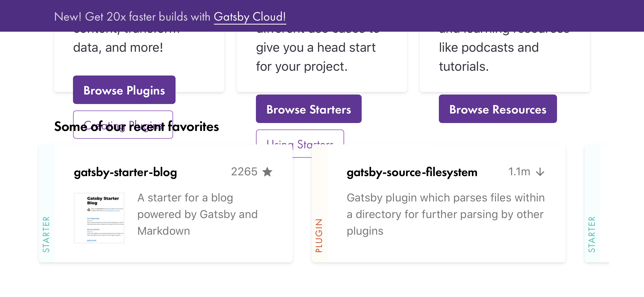Image resolution: width=644 pixels, height=297 pixels.
Task: Click the Browse Resources button
Action: click(x=498, y=109)
